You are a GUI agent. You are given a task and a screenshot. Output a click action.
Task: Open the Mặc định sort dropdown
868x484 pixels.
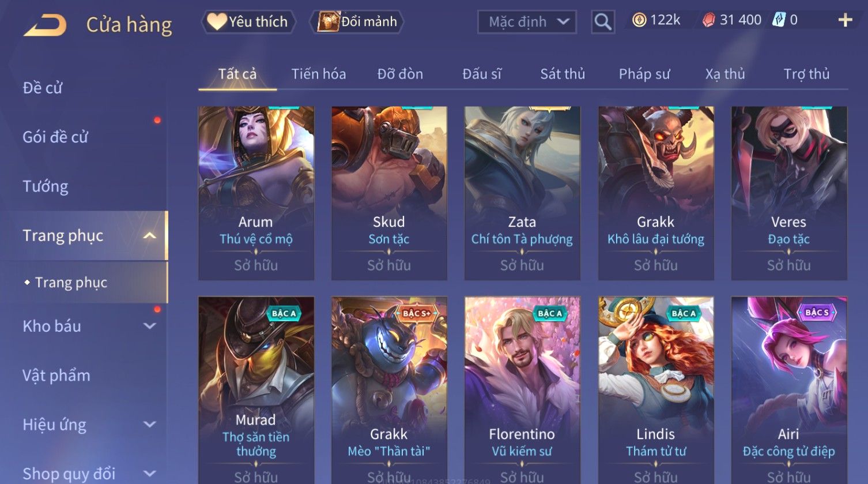[527, 22]
